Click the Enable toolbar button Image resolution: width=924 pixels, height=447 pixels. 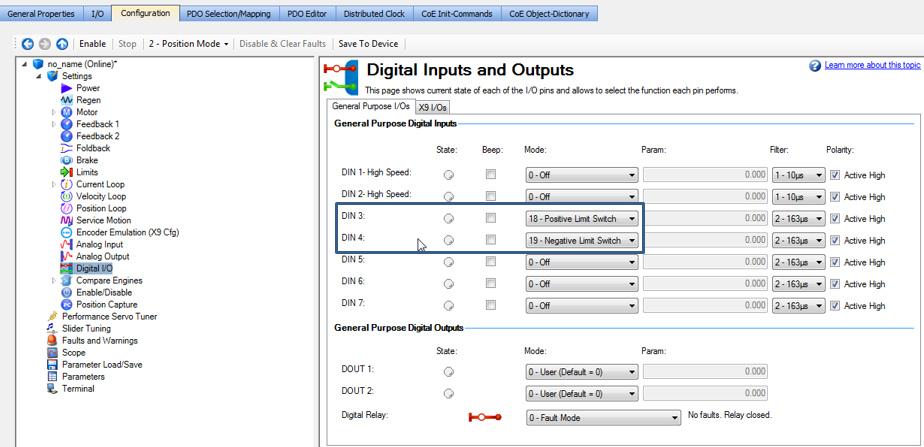pyautogui.click(x=93, y=44)
